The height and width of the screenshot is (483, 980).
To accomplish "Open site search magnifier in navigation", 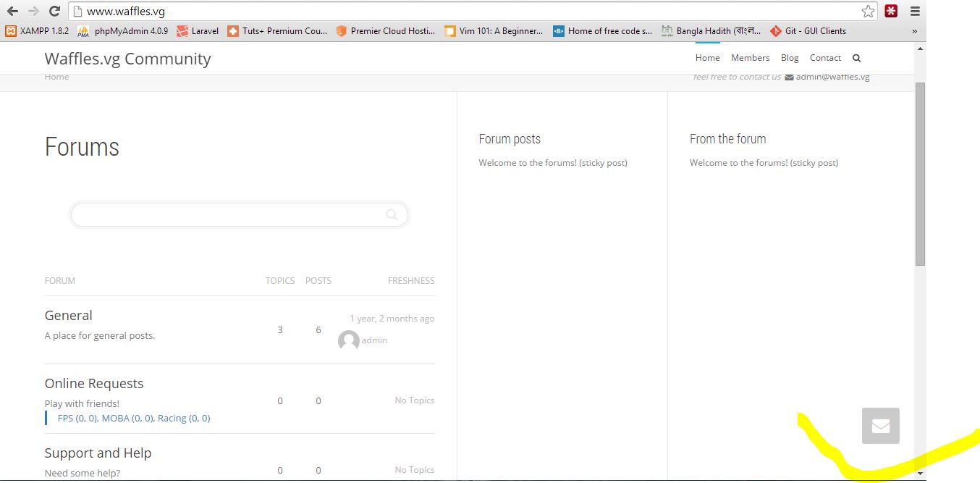I will (857, 58).
